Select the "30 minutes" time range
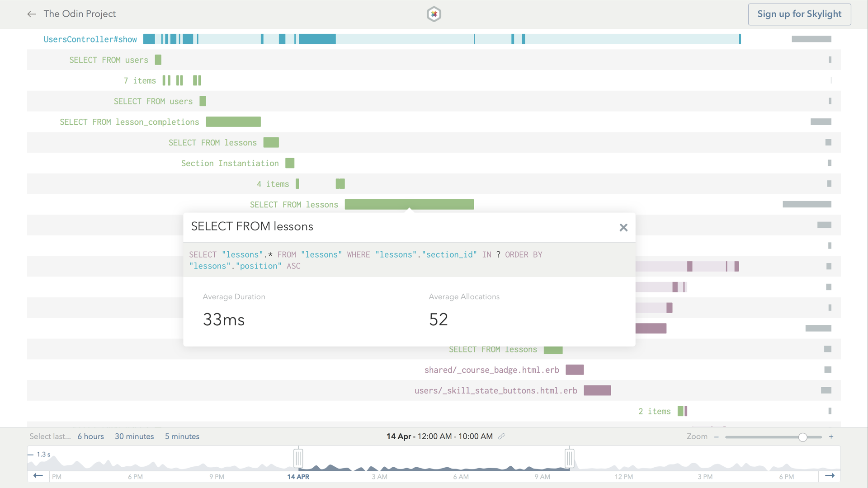Viewport: 868px width, 488px height. 134,436
